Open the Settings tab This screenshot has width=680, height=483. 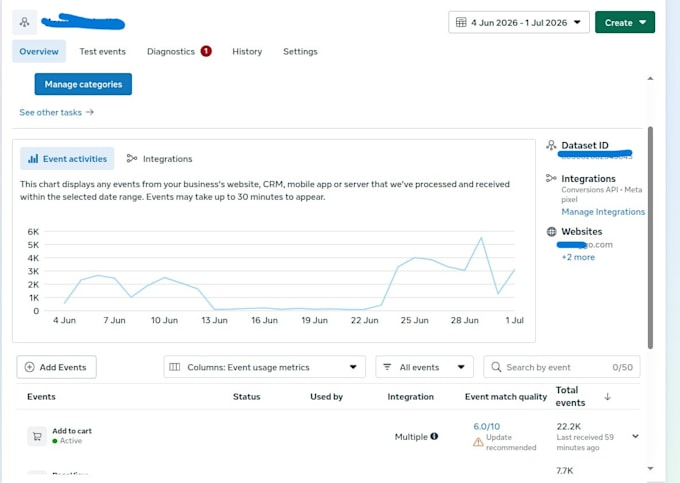pyautogui.click(x=300, y=52)
